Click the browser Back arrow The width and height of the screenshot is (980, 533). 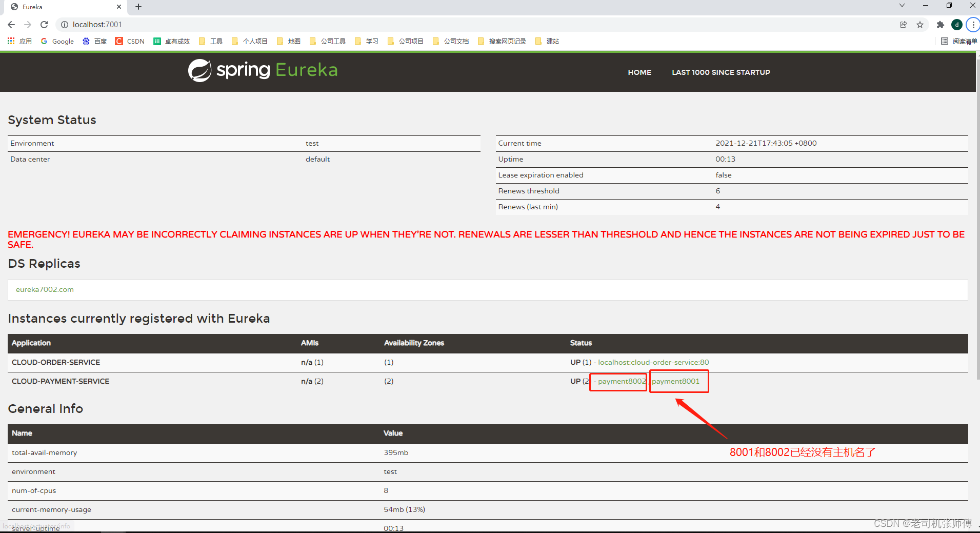[x=11, y=25]
